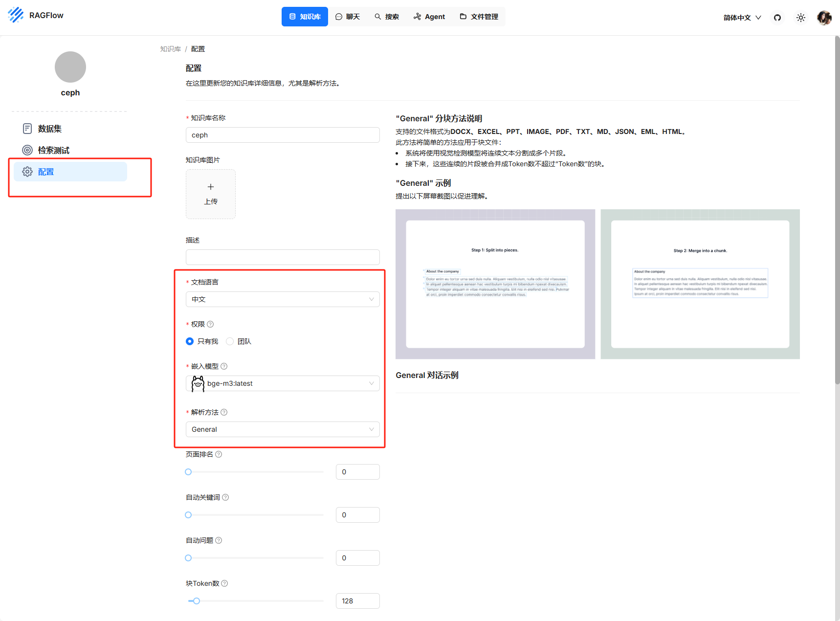The image size is (840, 621).
Task: Toggle the light/dark theme sun icon
Action: pyautogui.click(x=801, y=18)
